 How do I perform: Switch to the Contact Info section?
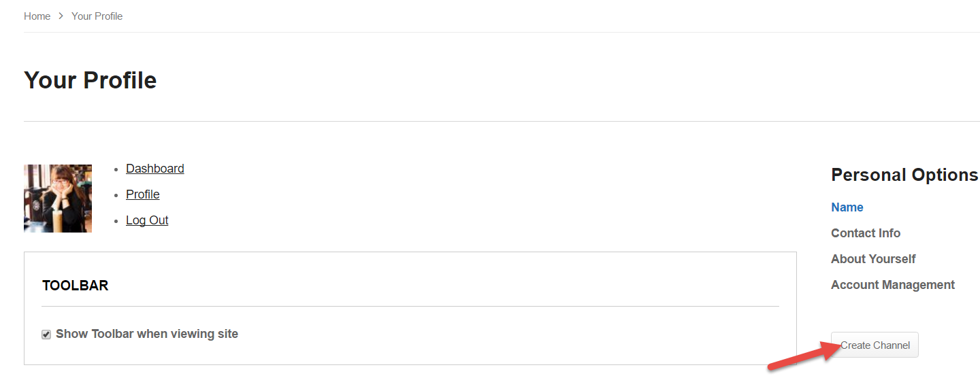point(866,233)
